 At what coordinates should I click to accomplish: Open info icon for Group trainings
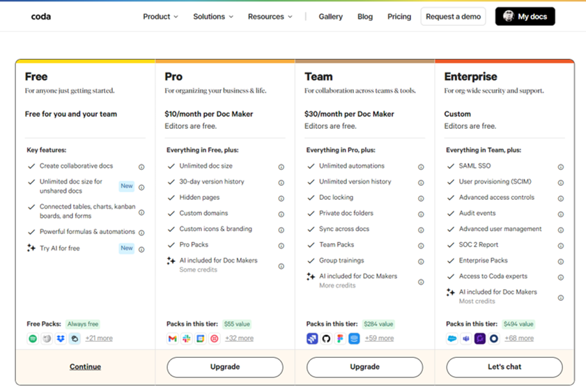click(x=421, y=261)
